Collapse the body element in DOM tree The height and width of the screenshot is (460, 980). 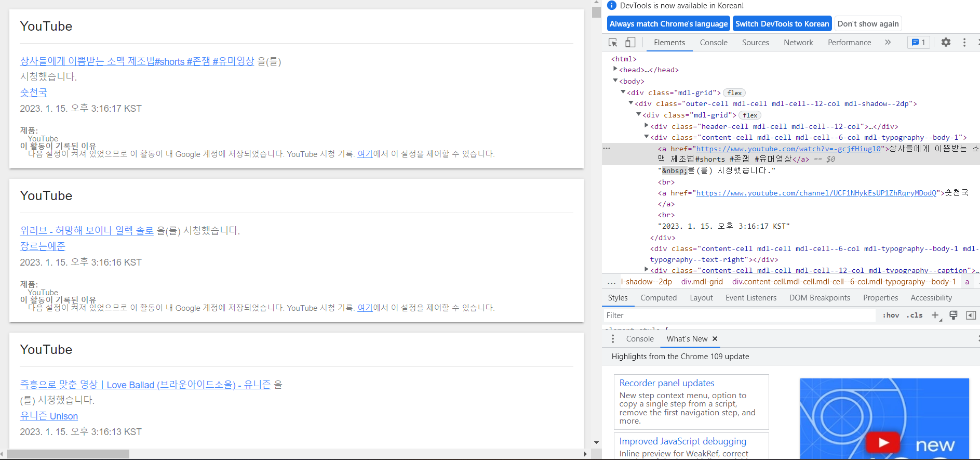pyautogui.click(x=615, y=81)
